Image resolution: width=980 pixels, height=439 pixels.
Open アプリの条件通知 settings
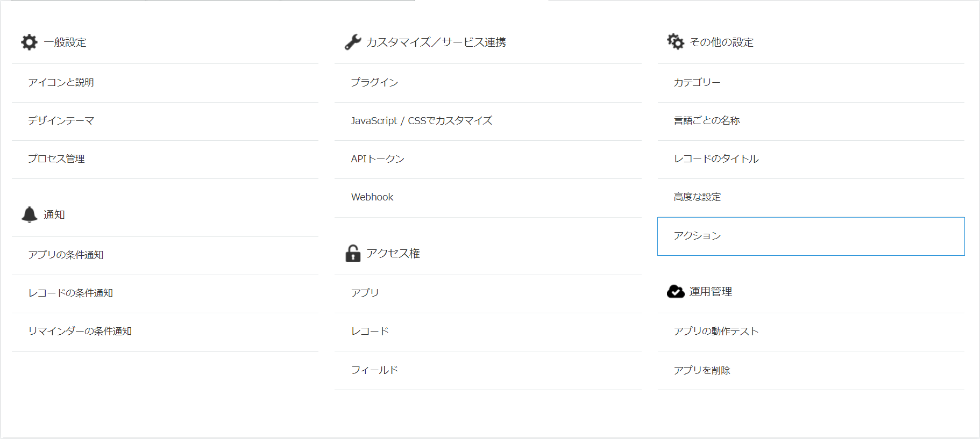click(x=165, y=255)
